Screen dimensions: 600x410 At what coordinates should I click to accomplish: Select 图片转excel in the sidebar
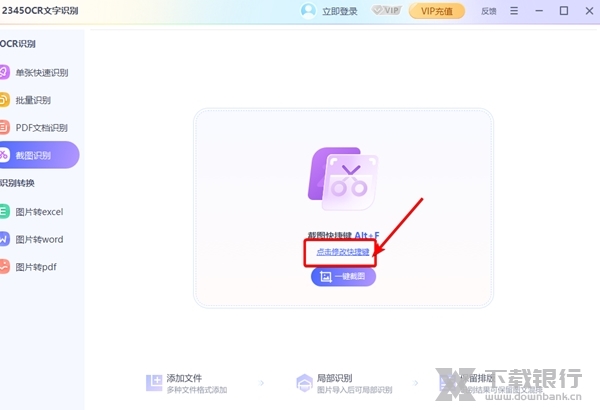coord(39,212)
